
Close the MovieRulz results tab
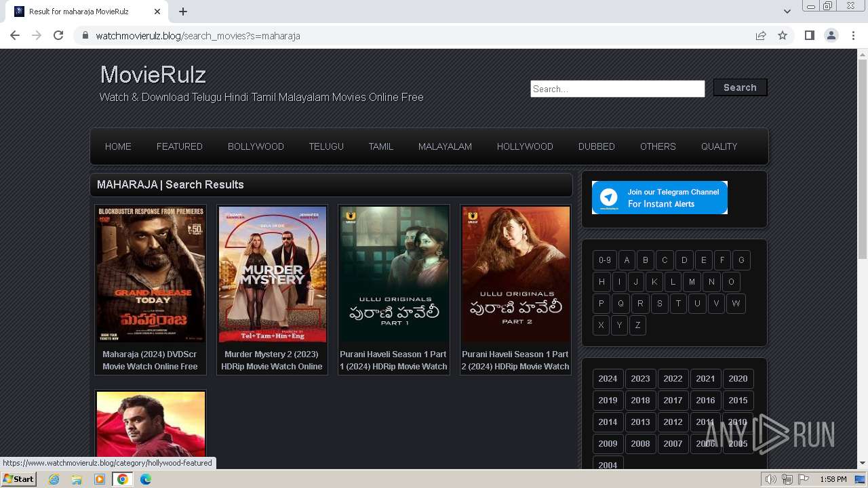(x=157, y=12)
